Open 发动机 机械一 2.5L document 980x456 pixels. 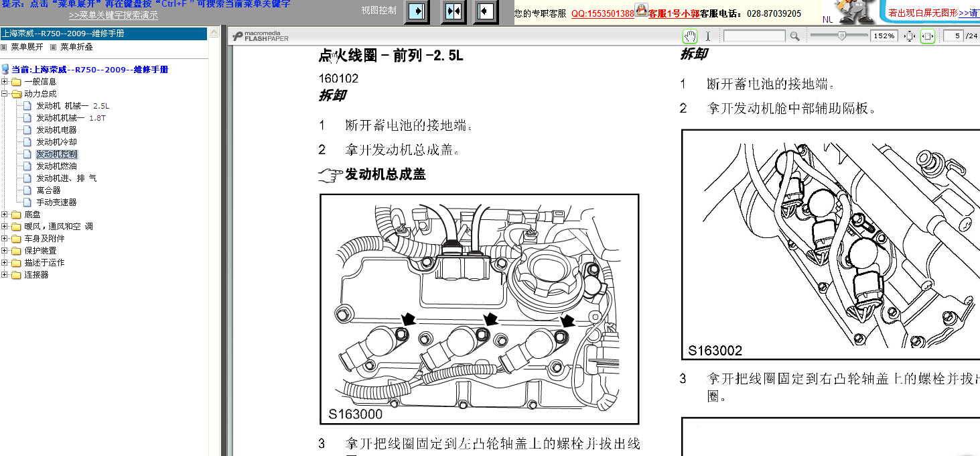(72, 106)
